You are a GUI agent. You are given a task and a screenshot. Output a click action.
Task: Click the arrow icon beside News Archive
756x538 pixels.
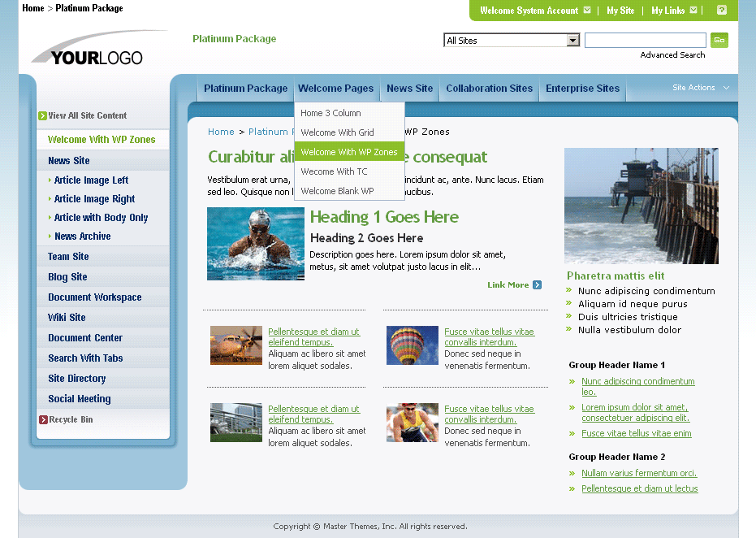(50, 235)
